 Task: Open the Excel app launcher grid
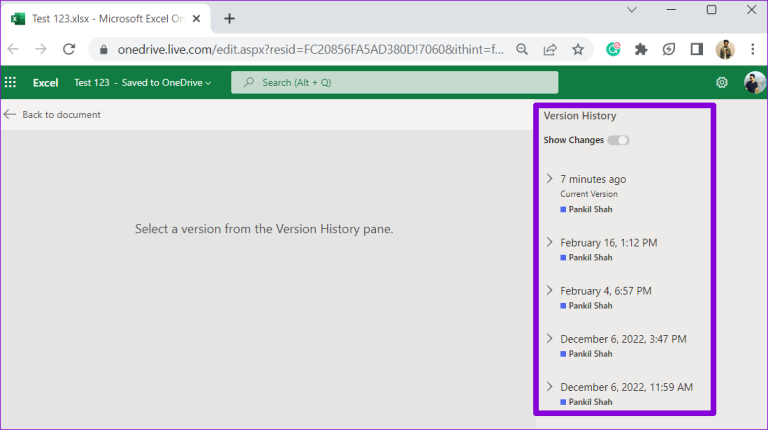[x=11, y=83]
